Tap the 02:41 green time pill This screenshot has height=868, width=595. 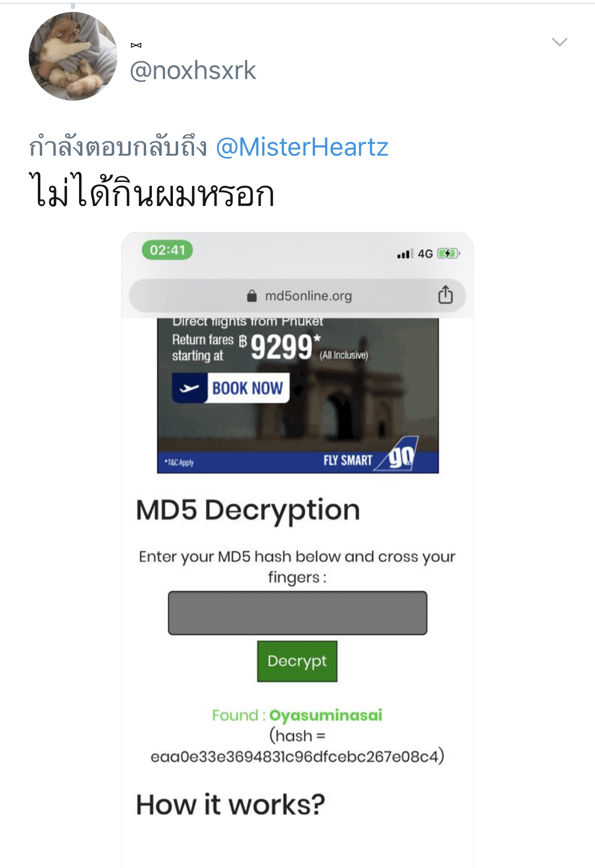point(167,250)
